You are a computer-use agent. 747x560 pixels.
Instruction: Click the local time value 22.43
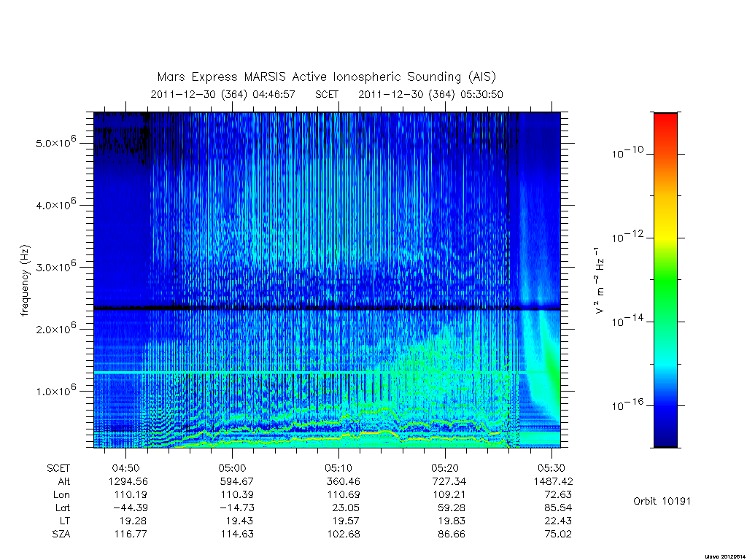(x=558, y=521)
